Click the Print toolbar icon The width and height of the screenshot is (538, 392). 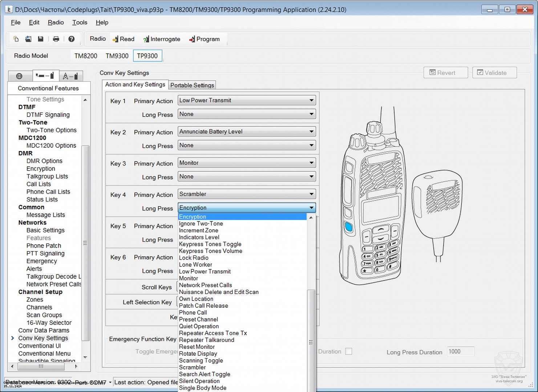pyautogui.click(x=56, y=39)
